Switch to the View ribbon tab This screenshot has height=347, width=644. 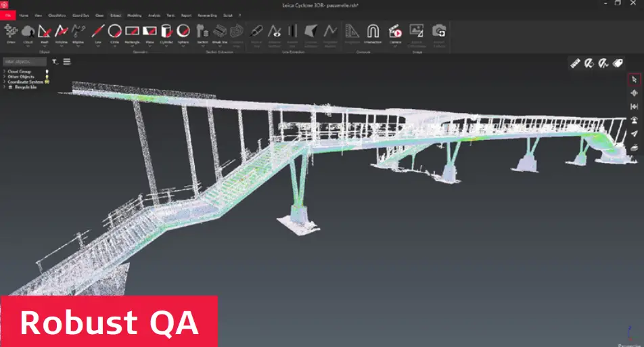tap(38, 16)
